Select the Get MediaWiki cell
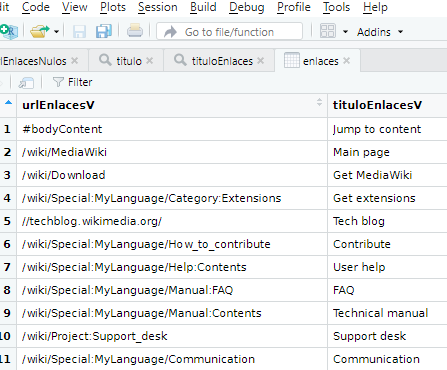The width and height of the screenshot is (447, 370). pos(387,175)
